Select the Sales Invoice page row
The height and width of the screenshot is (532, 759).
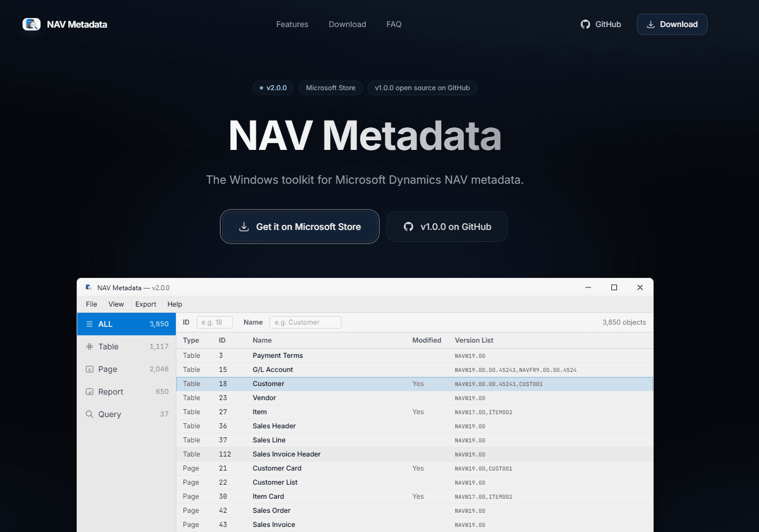415,525
